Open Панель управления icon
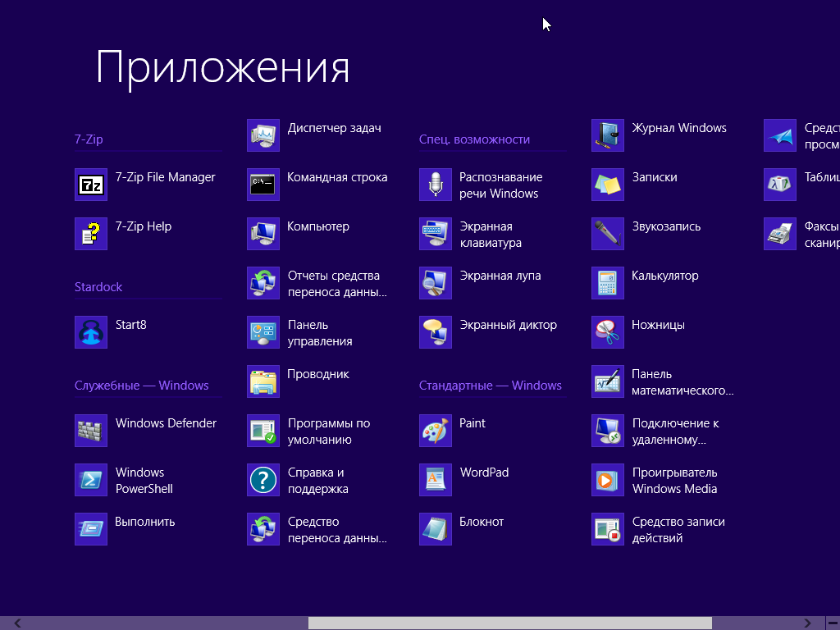The image size is (840, 630). click(x=263, y=333)
